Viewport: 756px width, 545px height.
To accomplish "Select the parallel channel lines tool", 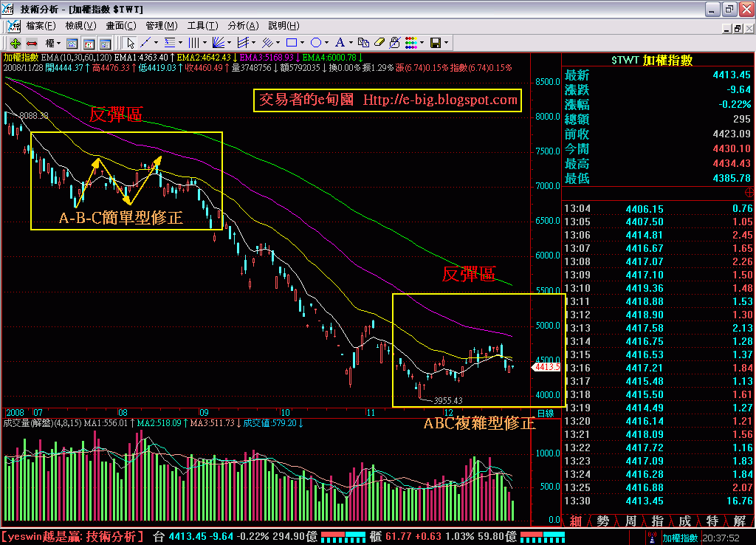I will click(x=243, y=43).
